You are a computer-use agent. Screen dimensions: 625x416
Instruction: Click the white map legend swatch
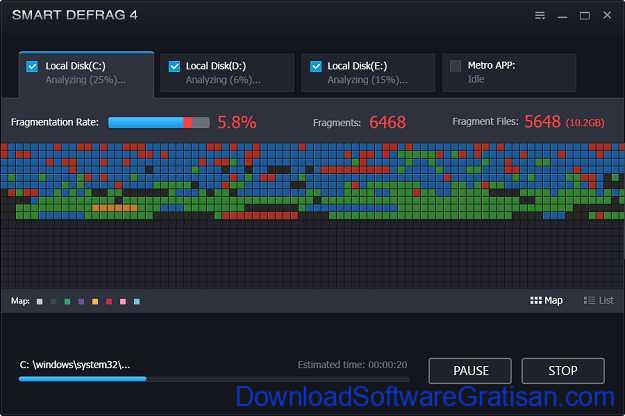click(x=39, y=301)
